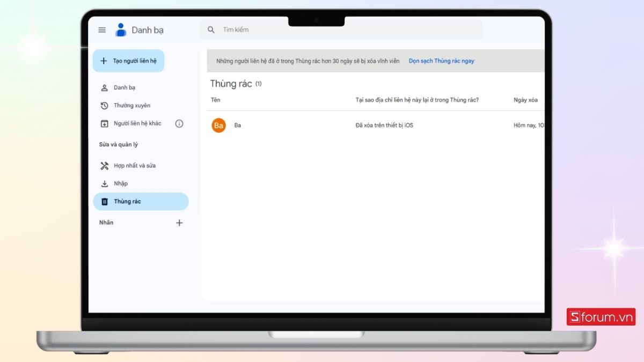This screenshot has width=644, height=362.
Task: Click the Nhãn section label
Action: [x=106, y=223]
